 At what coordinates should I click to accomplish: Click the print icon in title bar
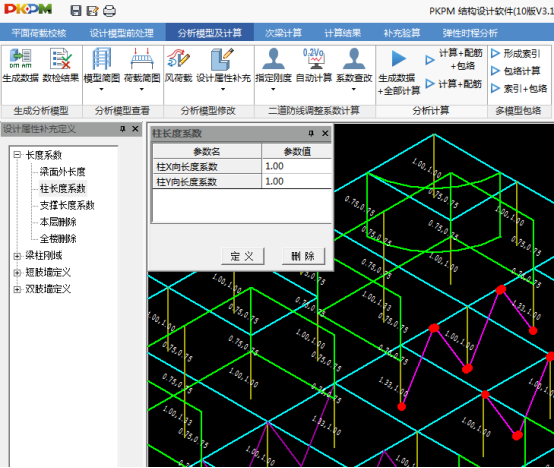point(110,11)
